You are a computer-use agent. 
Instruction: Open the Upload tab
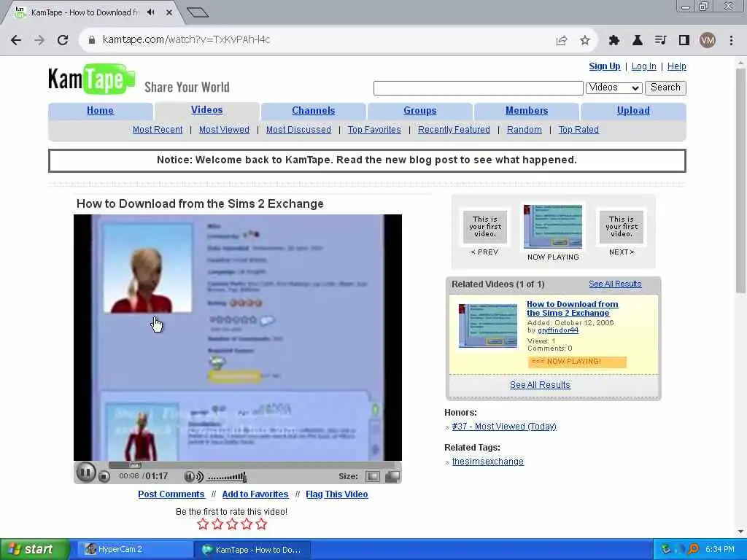tap(633, 111)
